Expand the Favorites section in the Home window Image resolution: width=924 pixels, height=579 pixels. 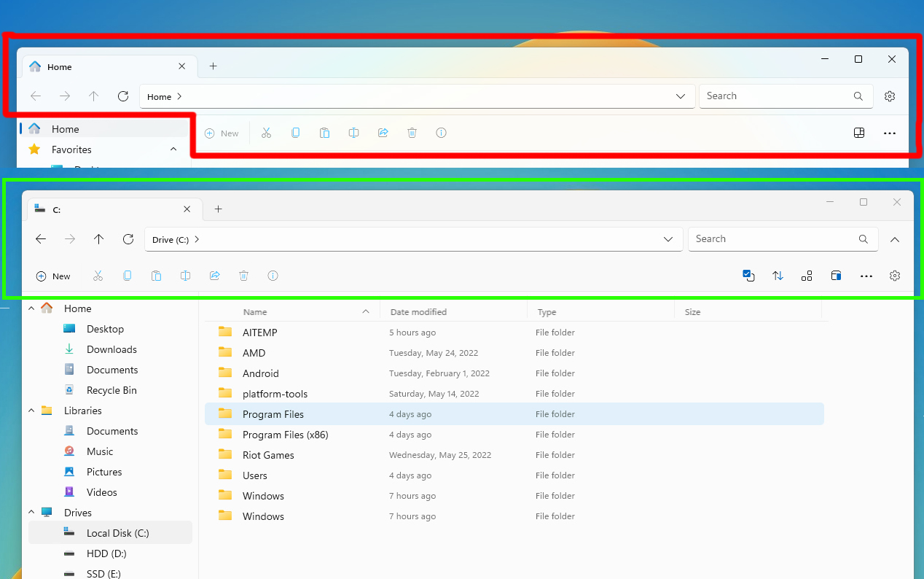point(173,149)
